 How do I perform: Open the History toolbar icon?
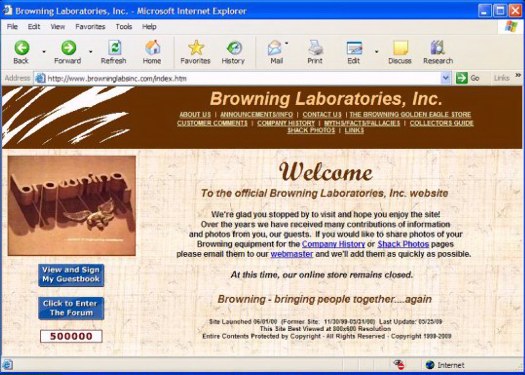[234, 48]
